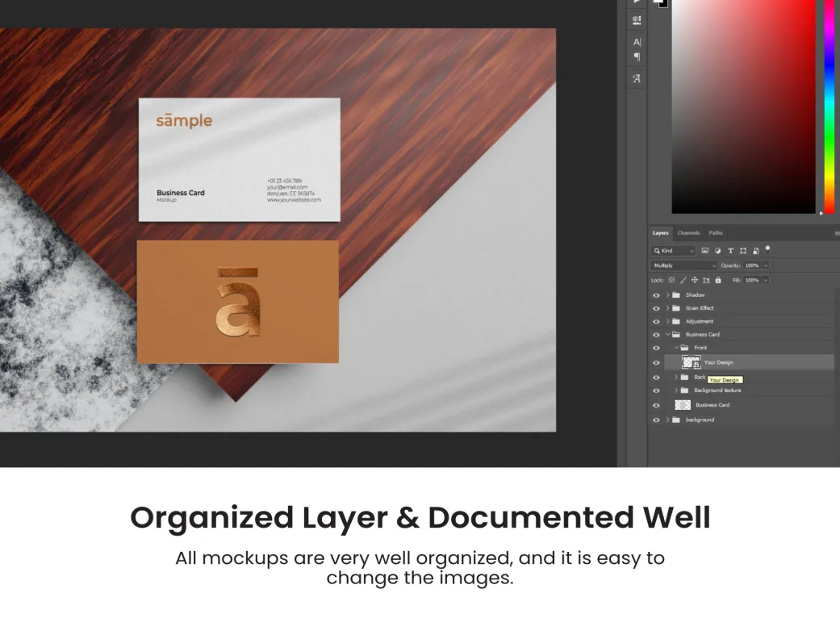This screenshot has height=635, width=840.
Task: Filter layers by type (text) layers
Action: pyautogui.click(x=730, y=251)
